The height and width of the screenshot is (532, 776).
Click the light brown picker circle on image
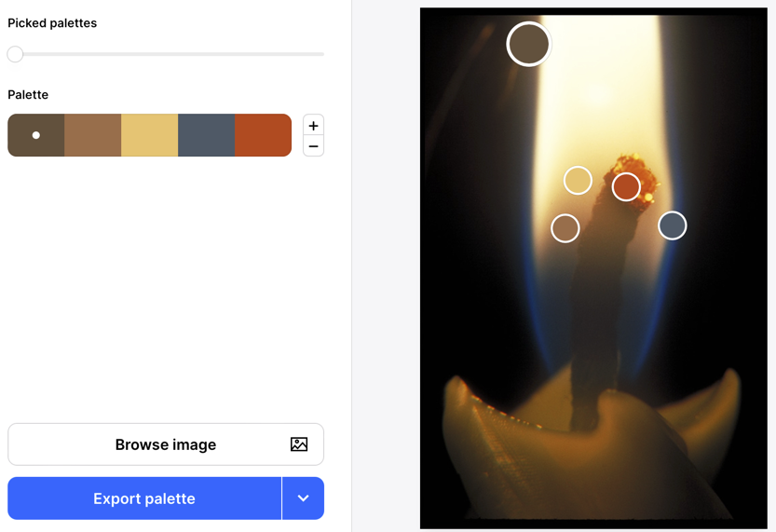tap(565, 228)
